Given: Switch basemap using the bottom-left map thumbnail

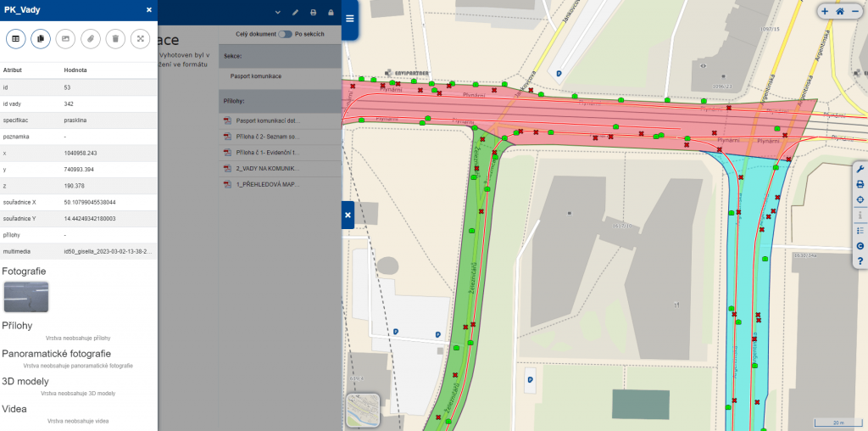Looking at the screenshot, I should [x=363, y=410].
